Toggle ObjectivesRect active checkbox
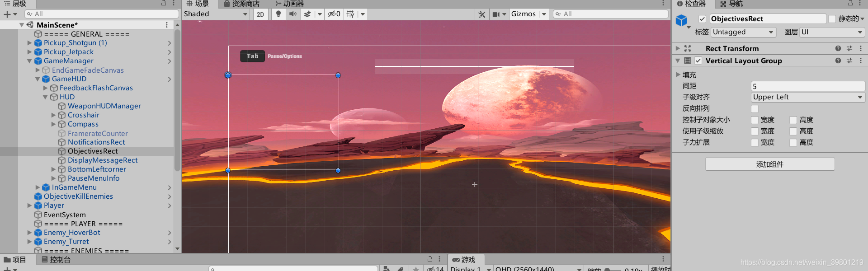The image size is (868, 271). (702, 19)
